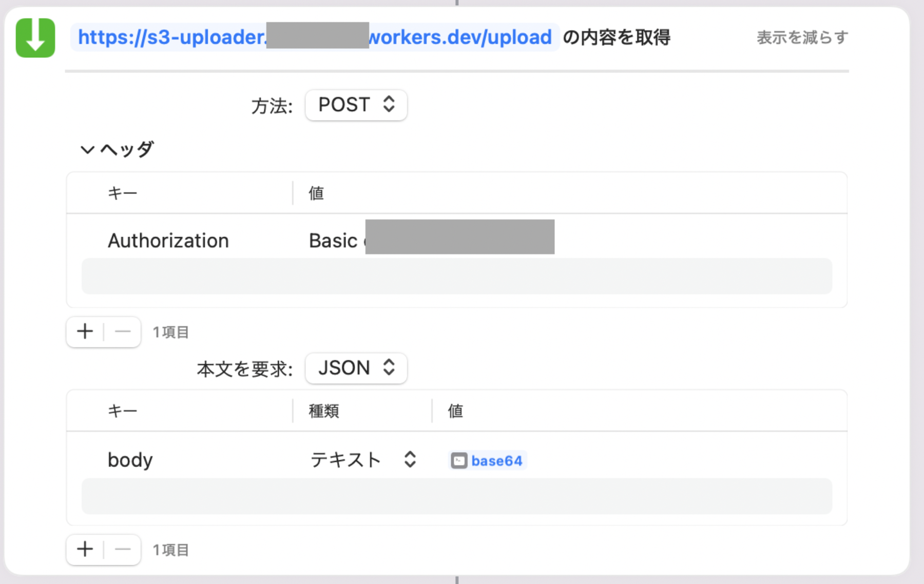Click the POST stepper arrows
This screenshot has height=584, width=924.
[x=389, y=105]
